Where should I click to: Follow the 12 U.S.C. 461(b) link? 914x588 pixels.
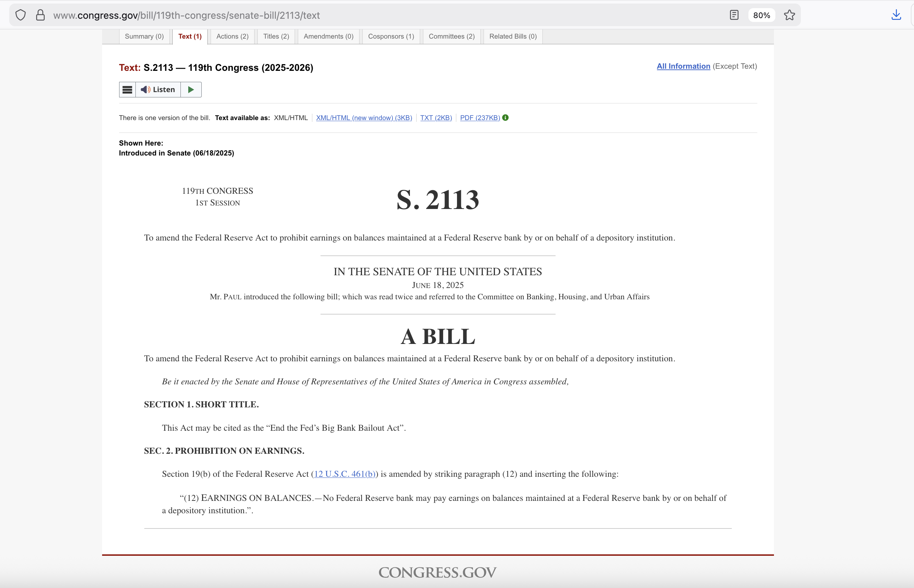click(x=344, y=474)
